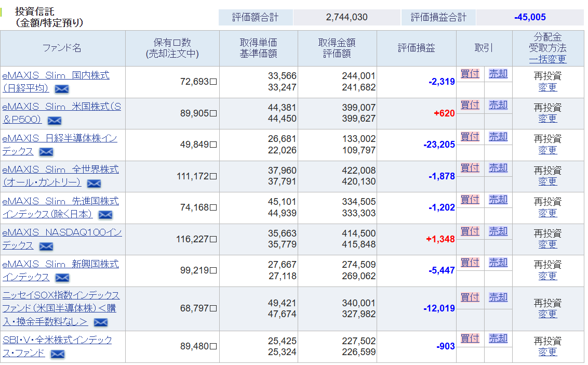Viewport: 588px width, 365px height.
Task: Click 売却 for ニッセイSOX指数インデックスファンド
Action: 498,297
